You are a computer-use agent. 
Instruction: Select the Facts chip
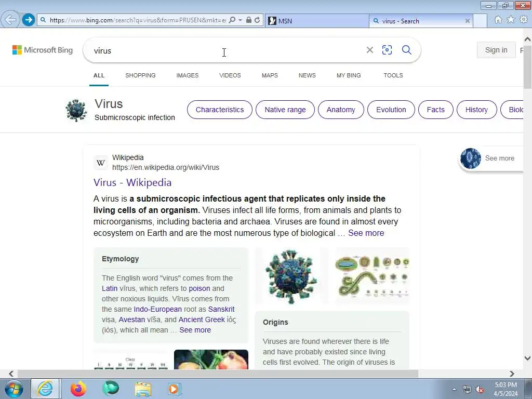pyautogui.click(x=436, y=110)
